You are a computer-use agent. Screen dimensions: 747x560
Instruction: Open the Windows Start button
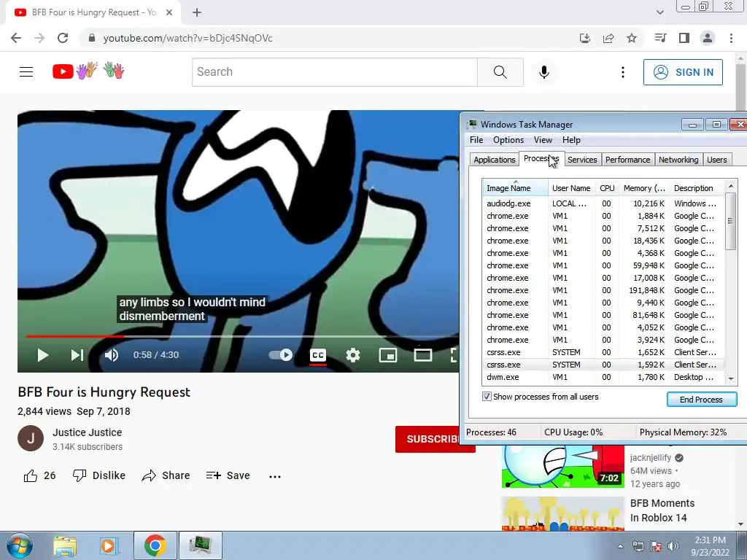click(x=19, y=546)
